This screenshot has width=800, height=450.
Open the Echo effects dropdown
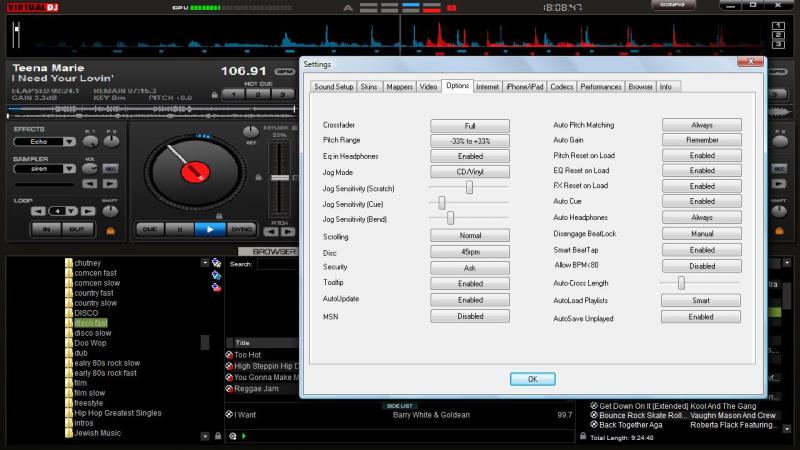coord(69,142)
